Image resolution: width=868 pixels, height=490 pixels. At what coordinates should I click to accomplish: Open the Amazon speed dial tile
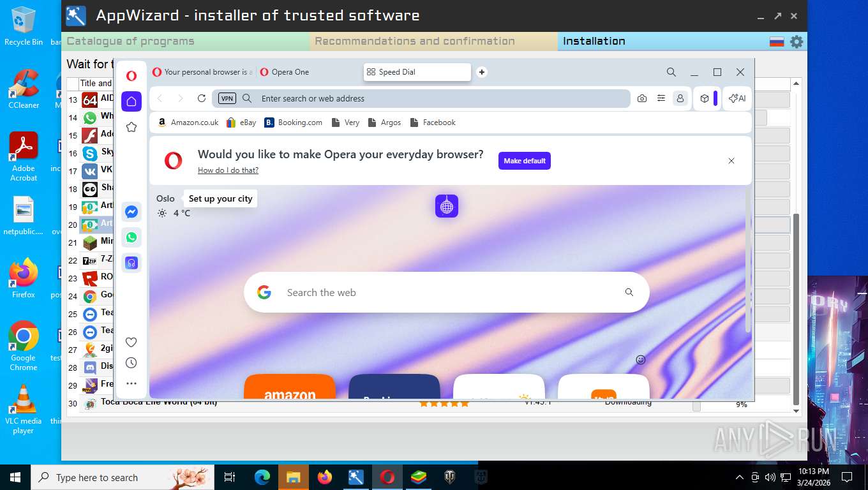click(290, 387)
